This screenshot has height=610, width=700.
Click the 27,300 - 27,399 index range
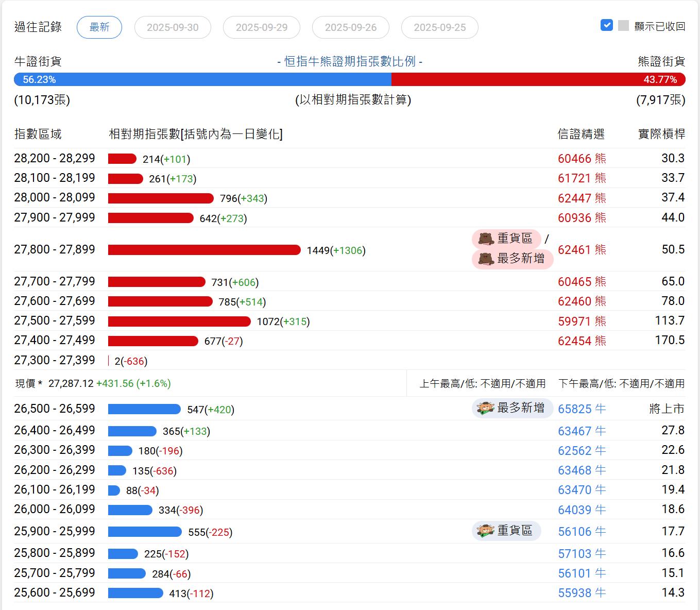[x=55, y=360]
